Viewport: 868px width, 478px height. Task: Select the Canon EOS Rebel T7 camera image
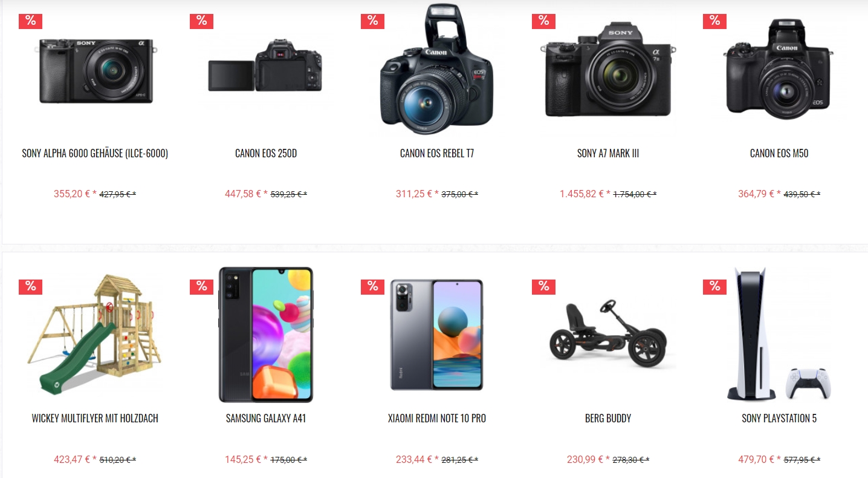pos(436,69)
